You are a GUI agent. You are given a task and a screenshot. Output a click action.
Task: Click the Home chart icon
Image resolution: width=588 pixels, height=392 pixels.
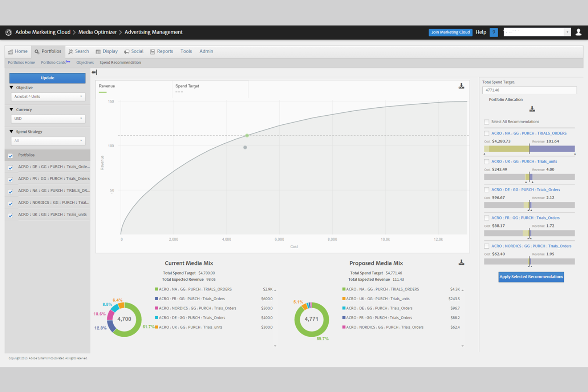coord(10,52)
